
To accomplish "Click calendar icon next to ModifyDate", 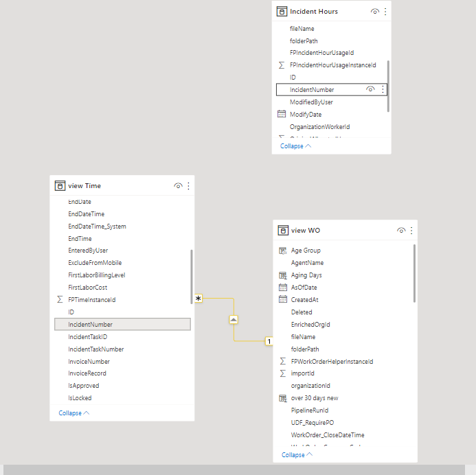I will [x=282, y=114].
